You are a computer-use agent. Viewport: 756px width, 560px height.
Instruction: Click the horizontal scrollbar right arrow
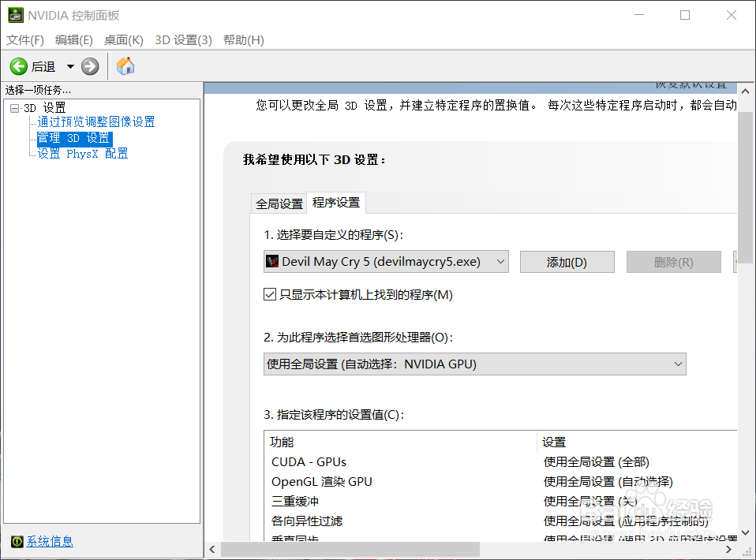click(728, 550)
